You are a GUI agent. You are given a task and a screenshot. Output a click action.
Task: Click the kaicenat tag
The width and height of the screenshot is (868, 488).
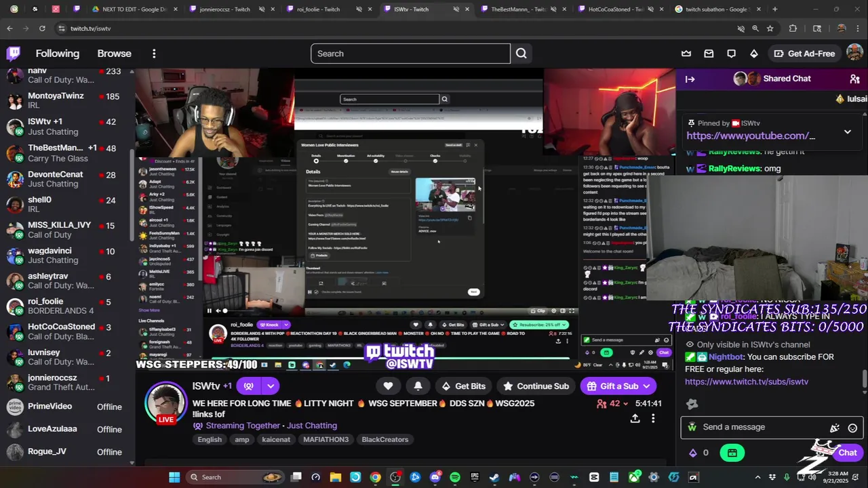276,439
